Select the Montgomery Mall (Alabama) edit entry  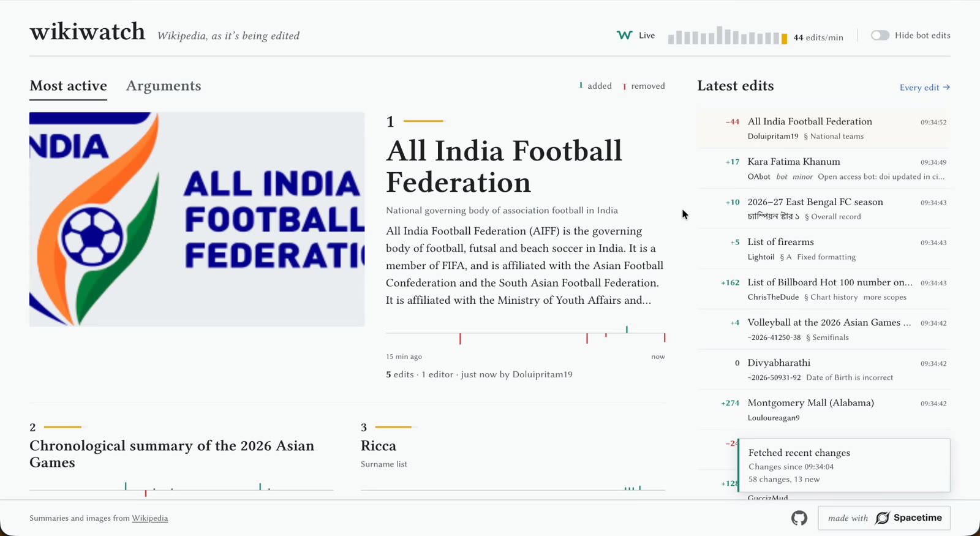824,410
